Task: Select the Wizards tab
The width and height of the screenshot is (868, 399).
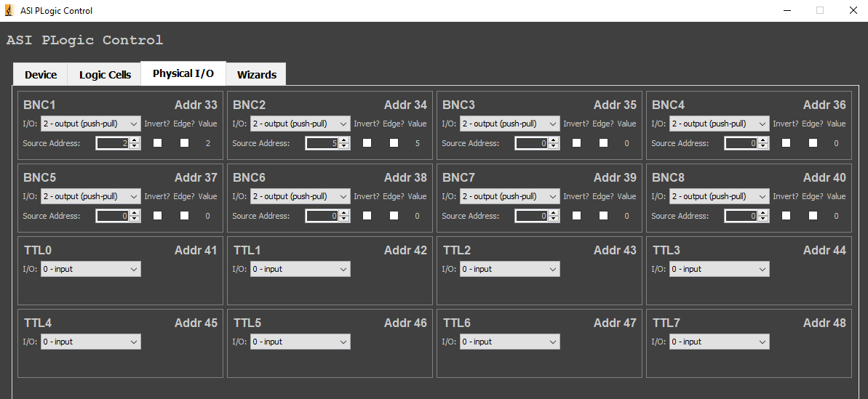Action: point(256,75)
